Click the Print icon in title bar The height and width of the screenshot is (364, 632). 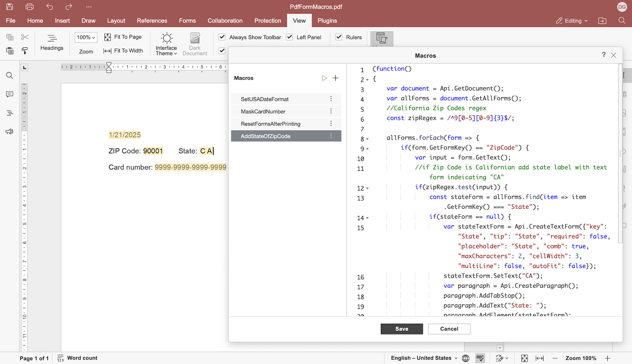pos(30,7)
